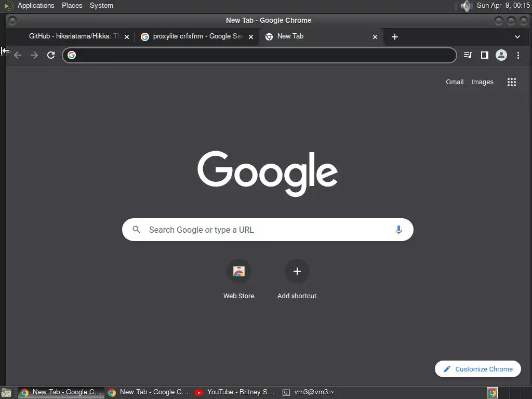The width and height of the screenshot is (532, 399).
Task: Close the New Tab tab
Action: [x=375, y=37]
